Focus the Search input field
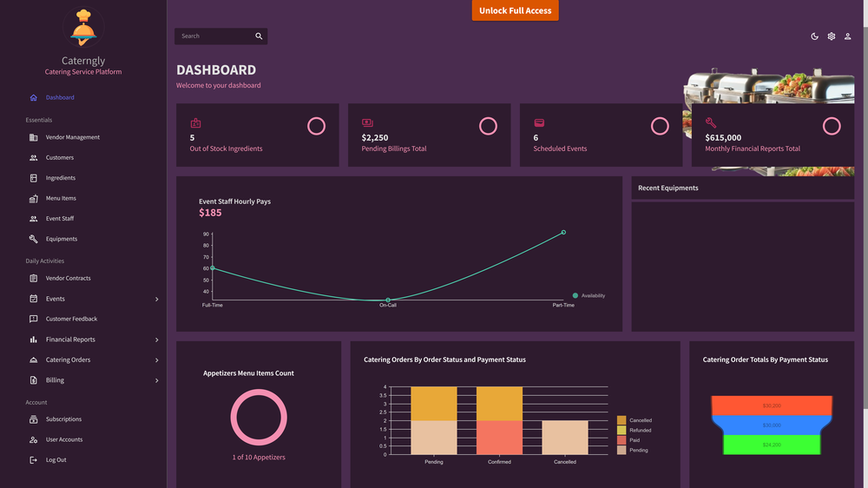 (214, 36)
